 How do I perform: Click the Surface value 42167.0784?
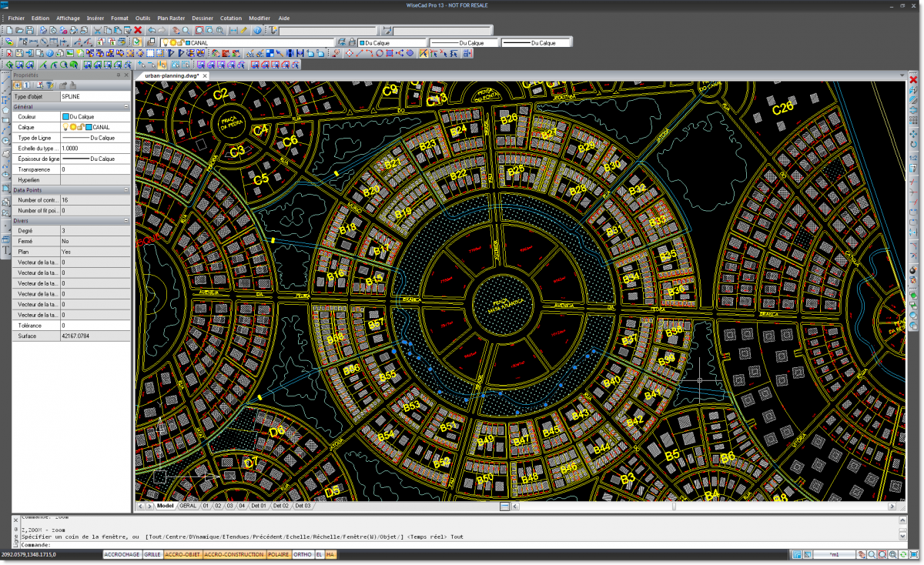(x=95, y=336)
